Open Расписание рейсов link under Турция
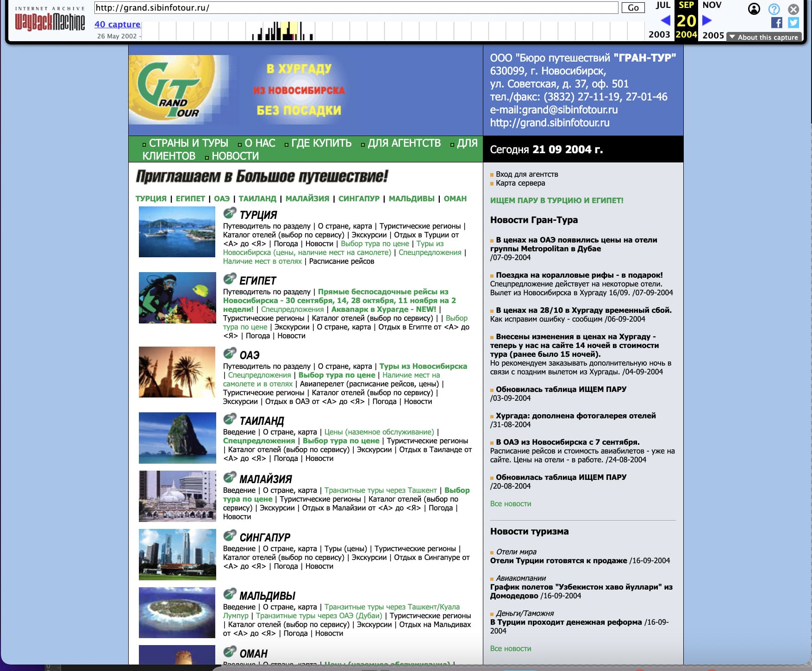 tap(342, 261)
